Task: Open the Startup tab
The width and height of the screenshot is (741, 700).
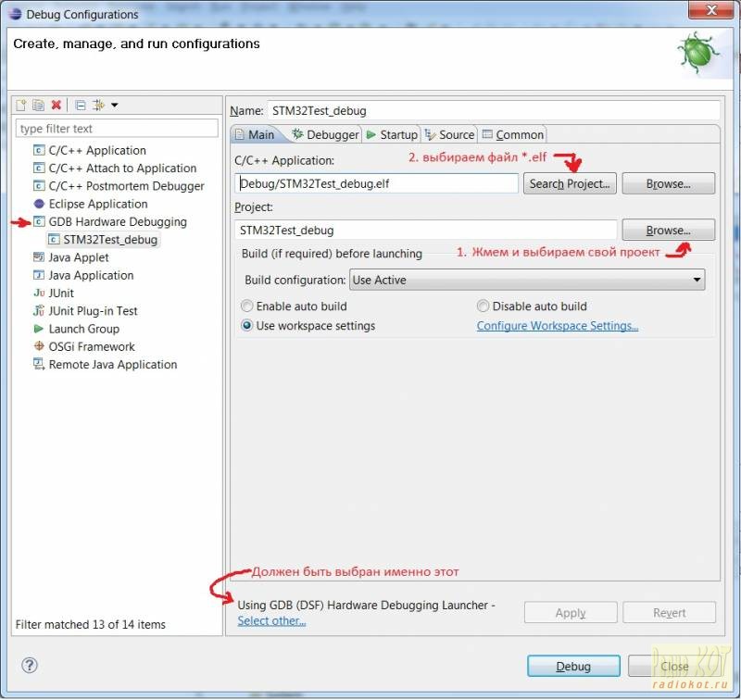Action: (x=392, y=134)
